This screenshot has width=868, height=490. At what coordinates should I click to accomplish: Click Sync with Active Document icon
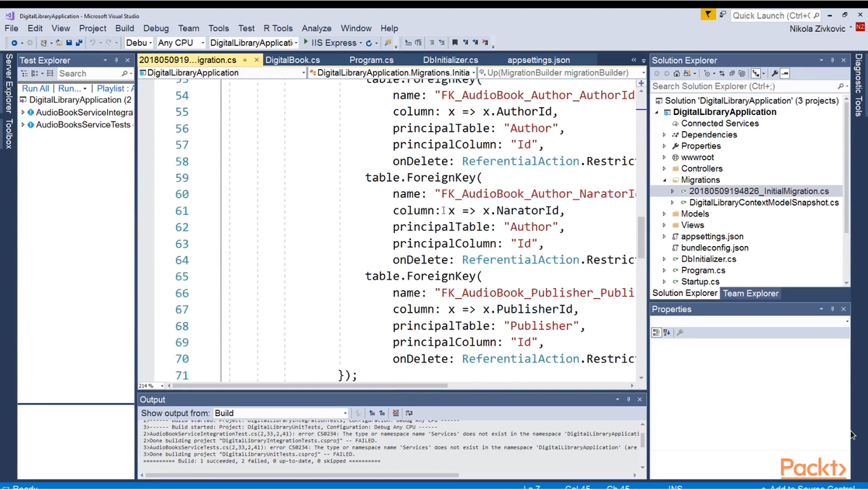coord(722,73)
